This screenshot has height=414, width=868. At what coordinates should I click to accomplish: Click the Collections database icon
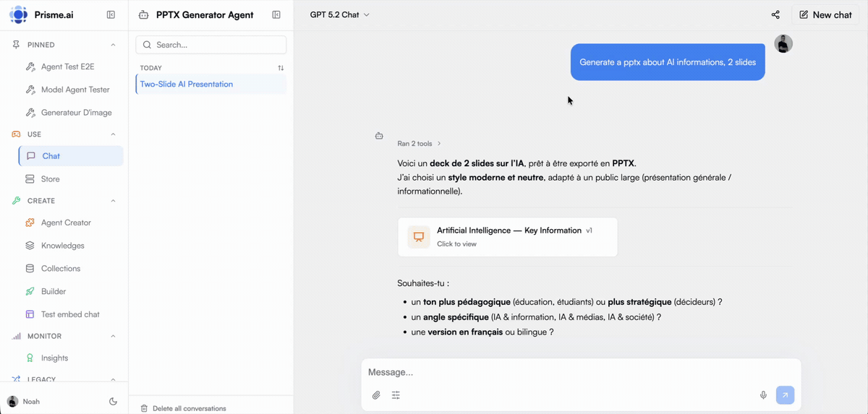[x=30, y=269]
